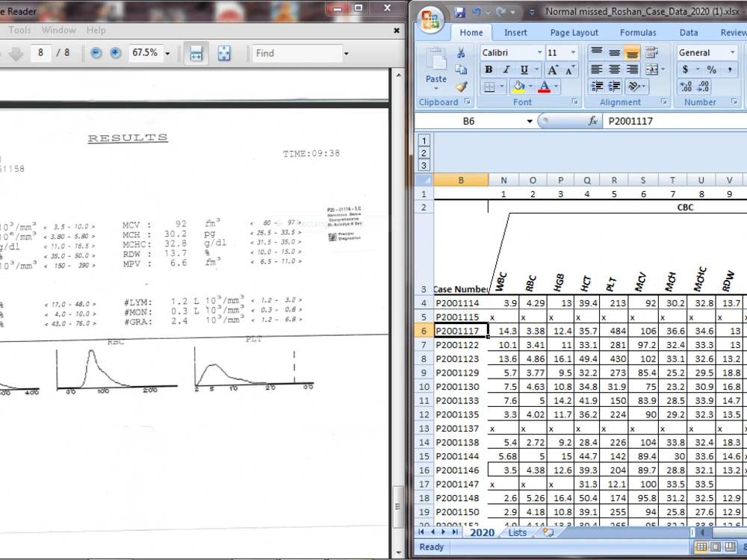
Task: Click outline level 1 button
Action: [424, 140]
